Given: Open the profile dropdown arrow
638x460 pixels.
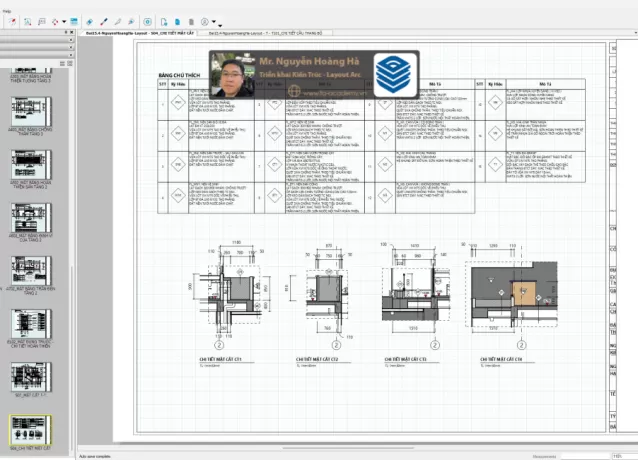Looking at the screenshot, I should pos(214,22).
